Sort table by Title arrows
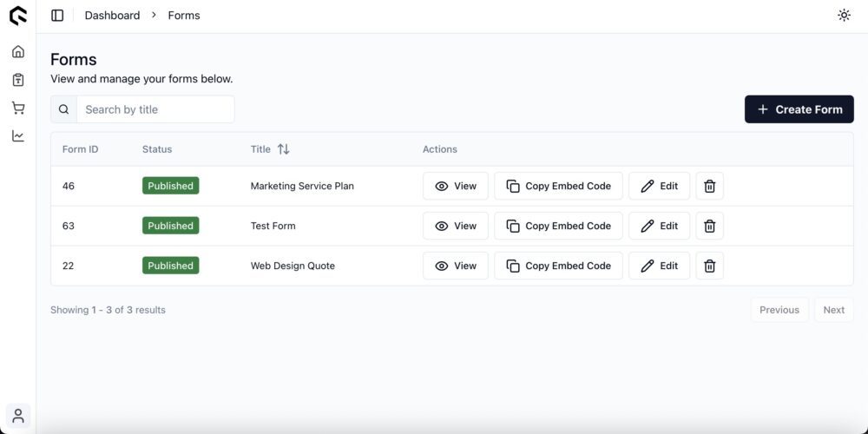 [x=284, y=149]
